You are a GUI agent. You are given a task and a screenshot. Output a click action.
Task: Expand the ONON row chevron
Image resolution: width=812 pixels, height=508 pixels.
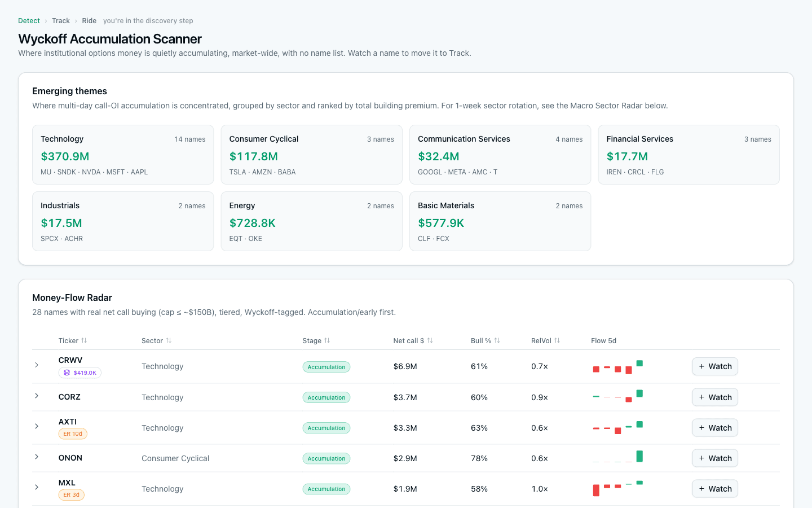[x=37, y=457]
